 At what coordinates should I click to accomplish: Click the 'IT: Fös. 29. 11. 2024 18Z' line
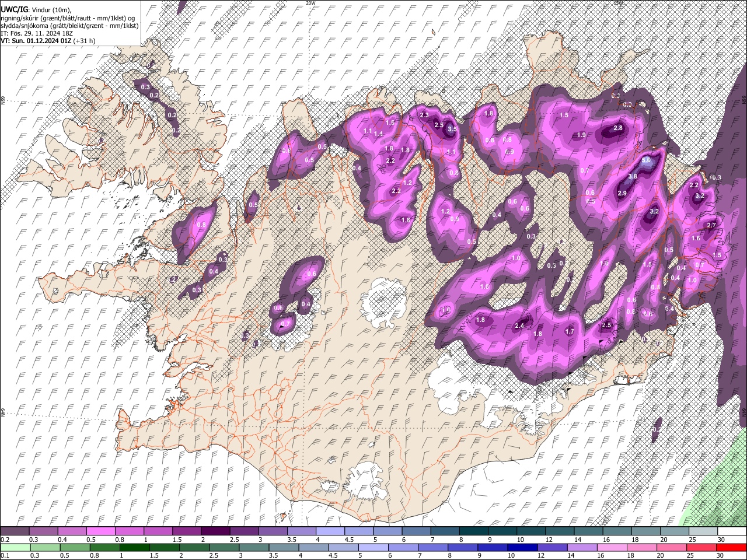click(36, 33)
